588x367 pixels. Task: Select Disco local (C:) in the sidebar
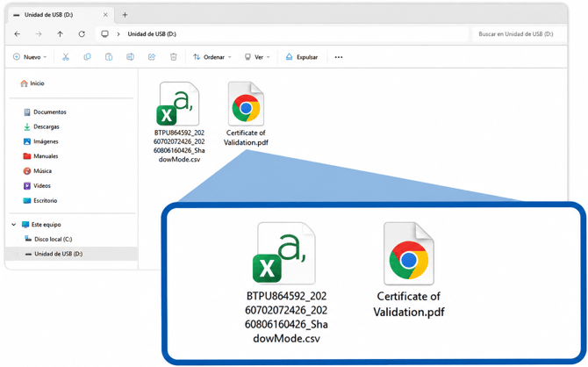pos(48,239)
